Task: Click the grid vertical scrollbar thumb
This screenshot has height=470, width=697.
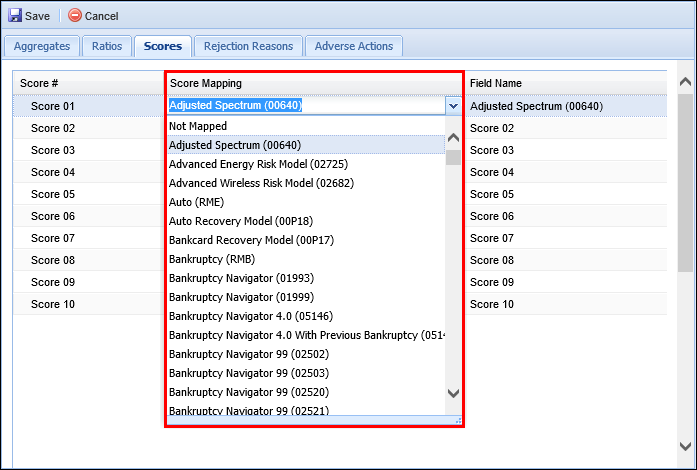Action: coord(685,182)
